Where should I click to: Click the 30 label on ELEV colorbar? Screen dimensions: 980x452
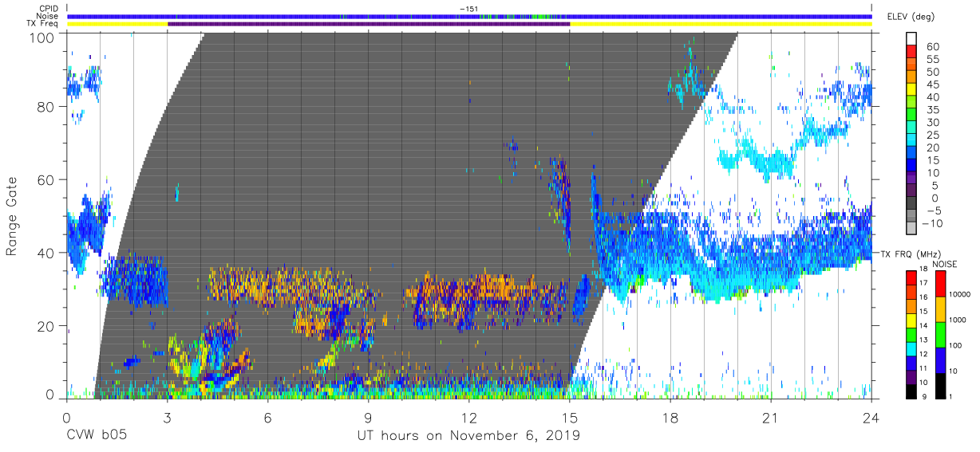[x=933, y=123]
